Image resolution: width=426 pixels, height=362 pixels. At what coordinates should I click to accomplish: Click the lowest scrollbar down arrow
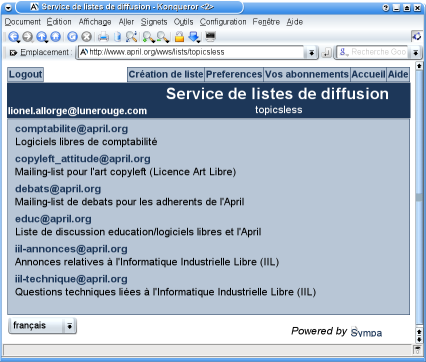[x=419, y=340]
